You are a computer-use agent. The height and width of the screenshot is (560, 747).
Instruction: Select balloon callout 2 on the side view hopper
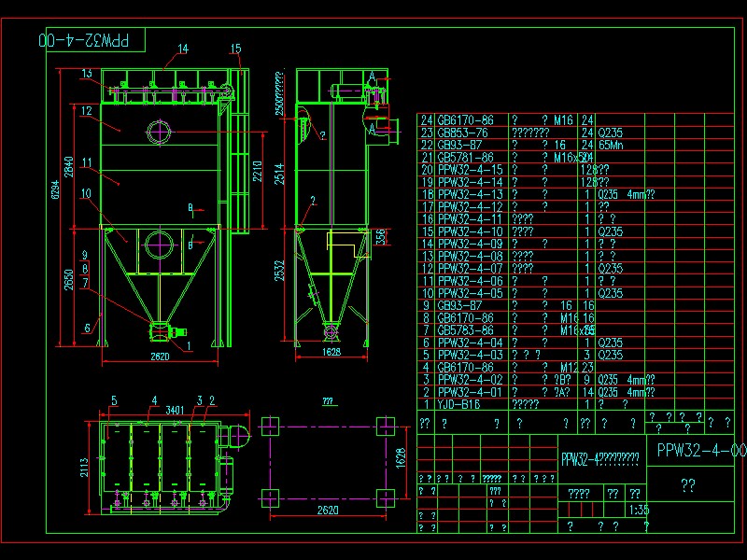point(311,199)
